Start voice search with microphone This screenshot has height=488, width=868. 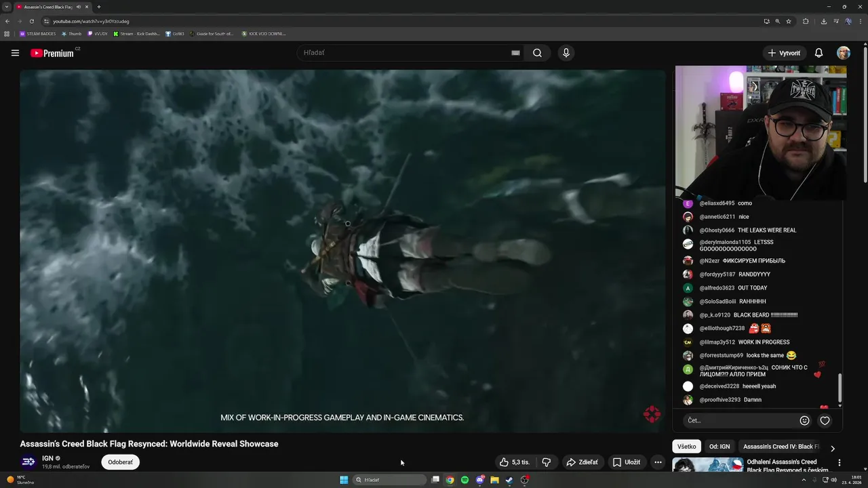click(x=566, y=53)
